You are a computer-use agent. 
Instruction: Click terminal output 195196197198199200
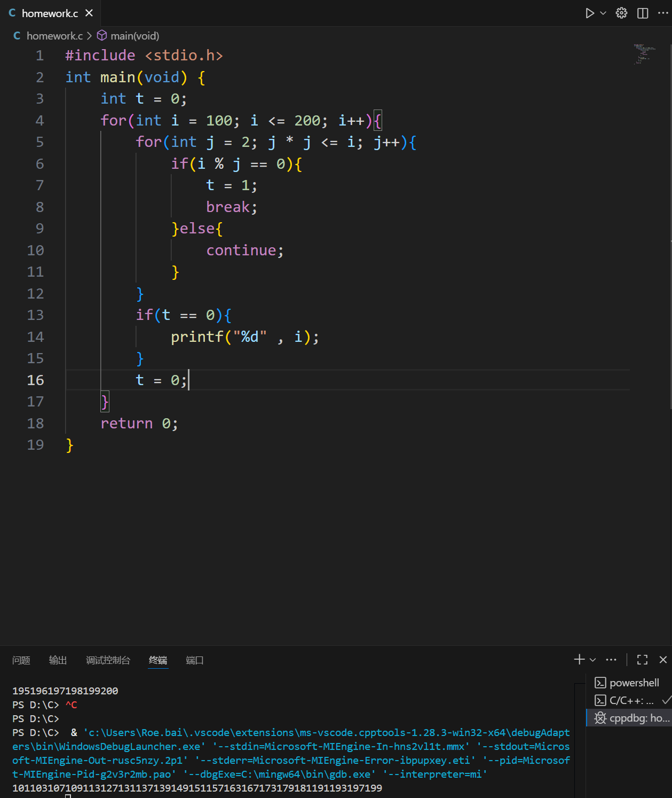(x=65, y=691)
